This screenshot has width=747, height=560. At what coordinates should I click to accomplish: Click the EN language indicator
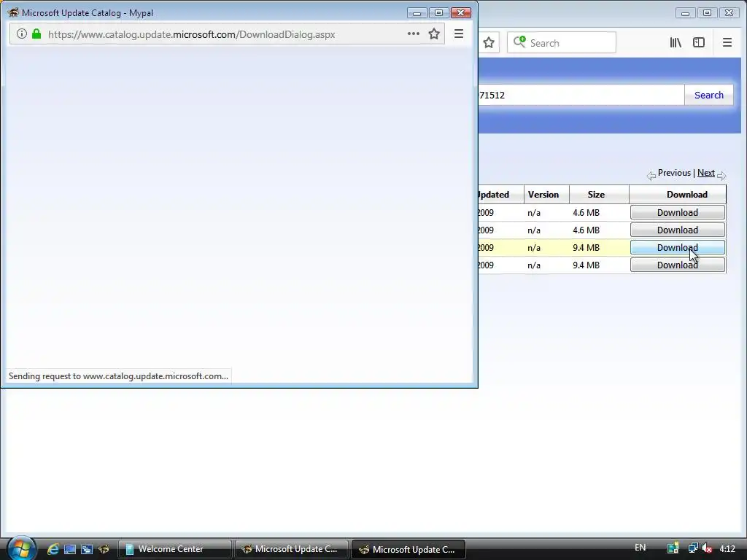click(x=640, y=548)
